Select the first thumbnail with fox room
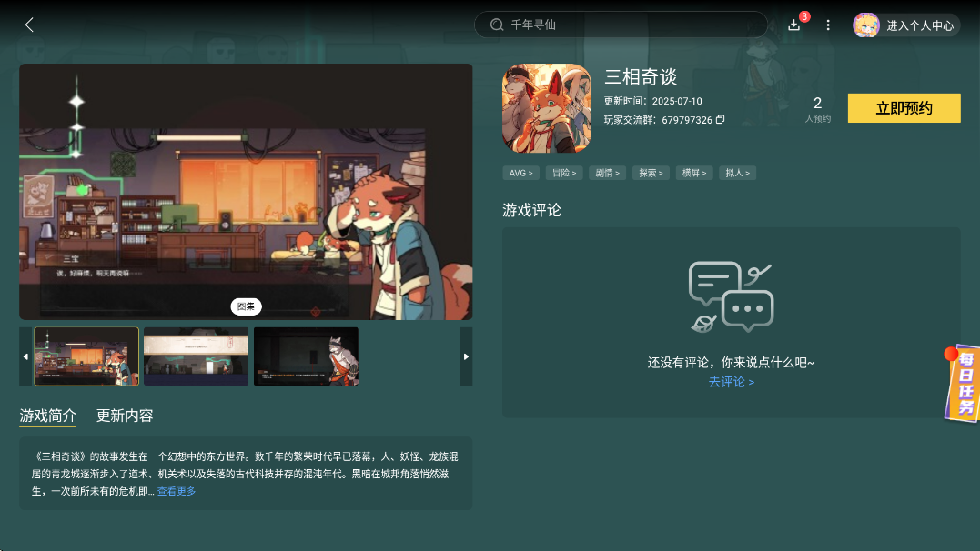 (86, 356)
